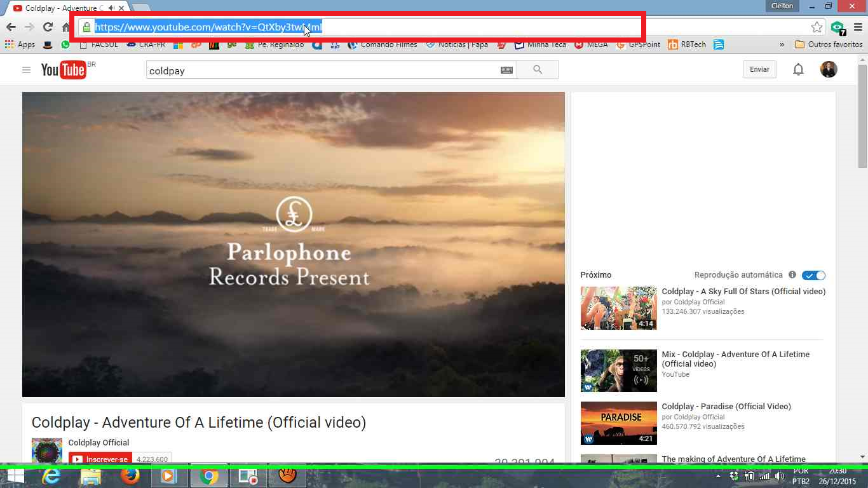Reload the page with the refresh icon
Viewport: 868px width, 488px height.
(48, 27)
